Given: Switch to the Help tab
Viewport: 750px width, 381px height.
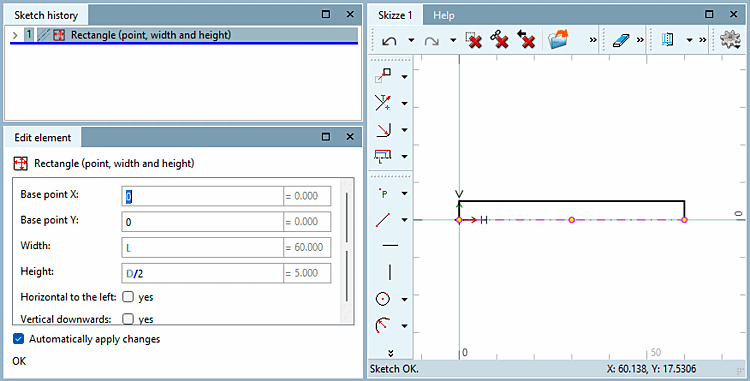Looking at the screenshot, I should click(x=443, y=15).
